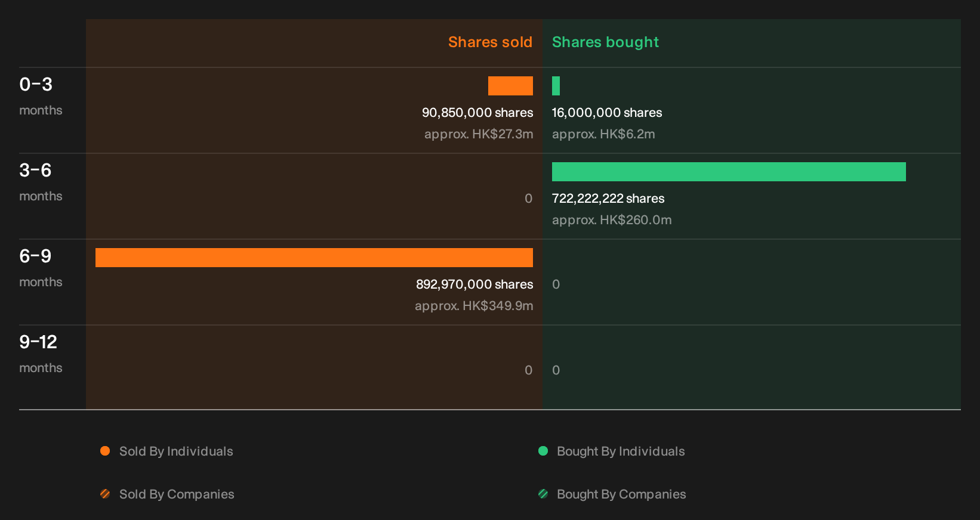
Task: Click the 9-12 months row label
Action: pos(41,354)
